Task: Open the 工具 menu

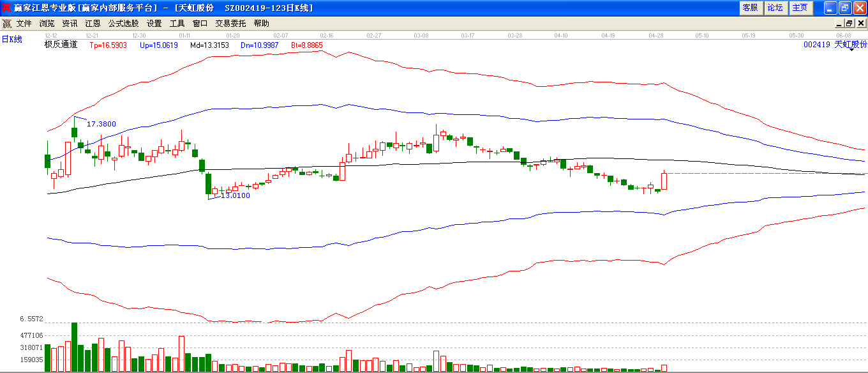Action: (x=177, y=24)
